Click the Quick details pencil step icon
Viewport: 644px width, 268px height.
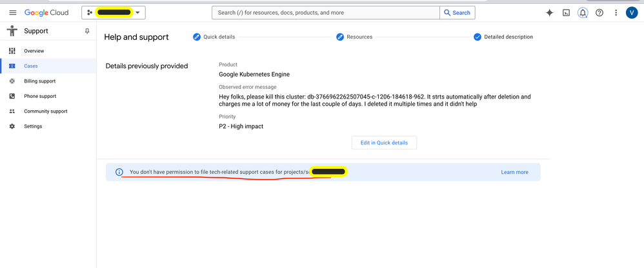tap(196, 37)
